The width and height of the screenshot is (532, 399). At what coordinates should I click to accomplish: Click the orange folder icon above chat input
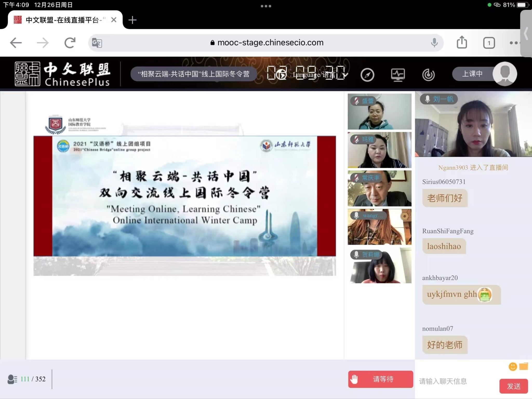(523, 367)
